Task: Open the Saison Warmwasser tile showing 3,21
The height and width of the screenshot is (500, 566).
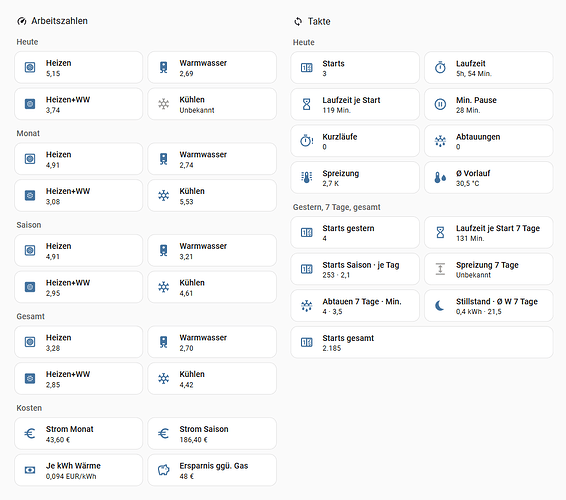Action: point(212,251)
